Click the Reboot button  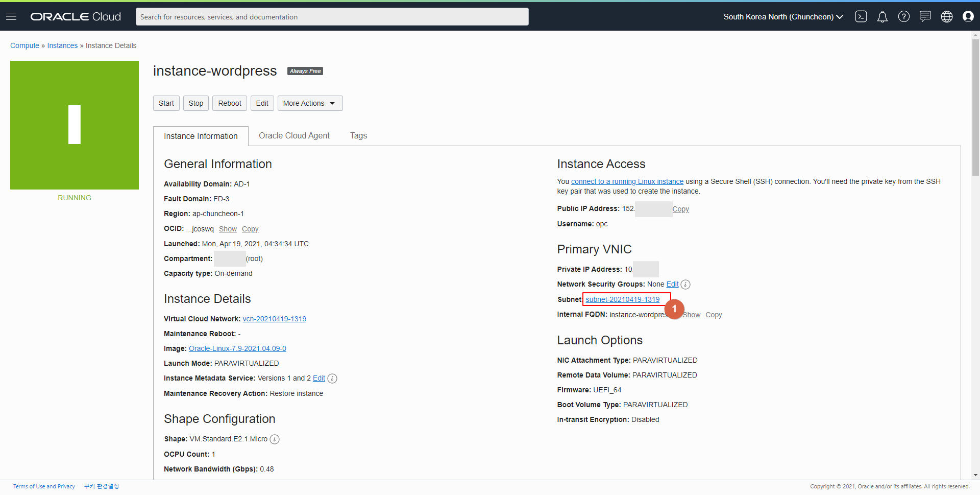tap(230, 103)
